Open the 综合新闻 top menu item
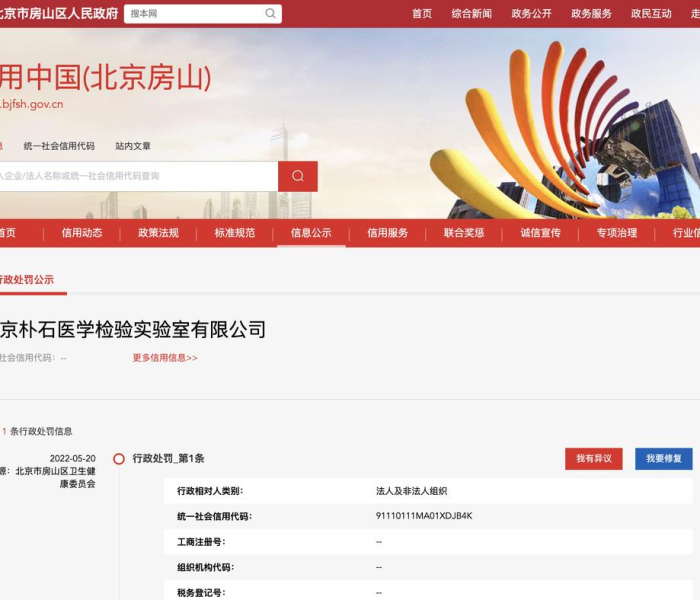Viewport: 700px width, 600px height. (471, 14)
